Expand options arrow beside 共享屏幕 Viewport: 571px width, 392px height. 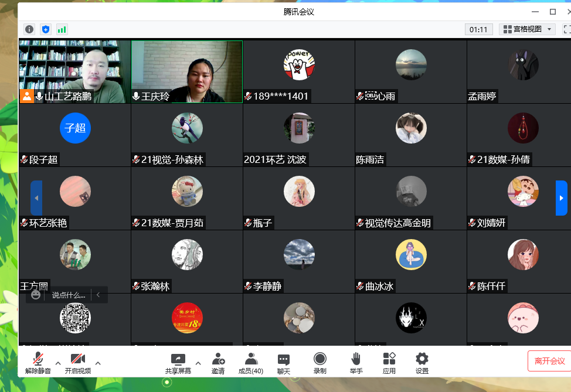(198, 363)
